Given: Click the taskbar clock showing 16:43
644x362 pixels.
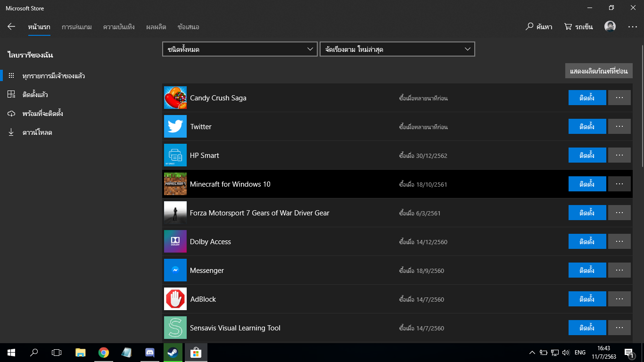Looking at the screenshot, I should coord(603,352).
